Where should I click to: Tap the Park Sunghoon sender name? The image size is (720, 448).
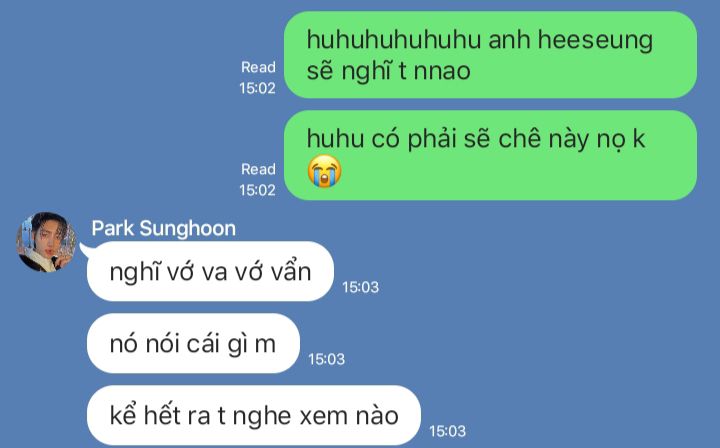(163, 228)
